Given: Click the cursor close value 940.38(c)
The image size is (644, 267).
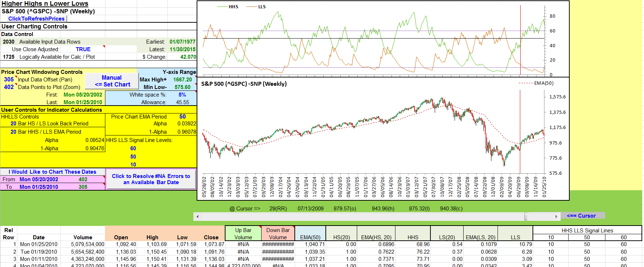Looking at the screenshot, I should click(451, 209).
